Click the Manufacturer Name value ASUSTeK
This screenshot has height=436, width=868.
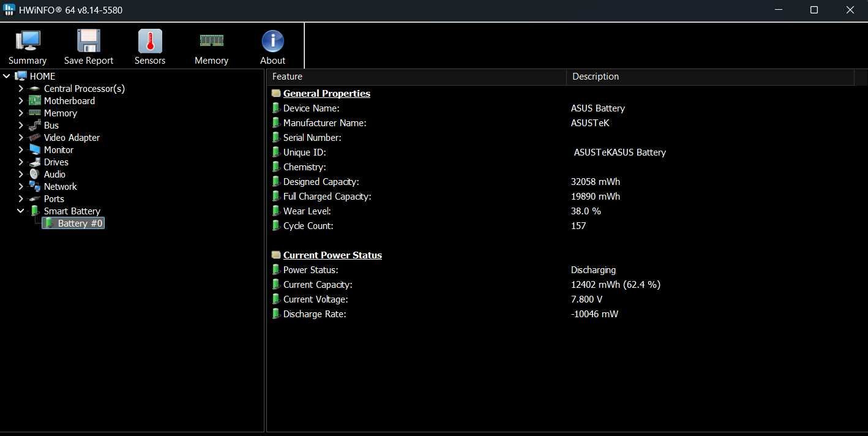[x=590, y=122]
